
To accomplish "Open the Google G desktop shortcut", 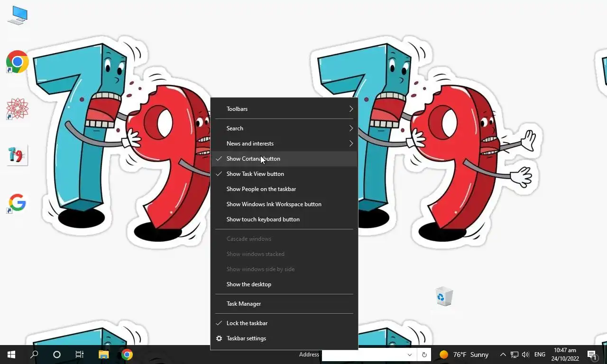I will coord(18,203).
